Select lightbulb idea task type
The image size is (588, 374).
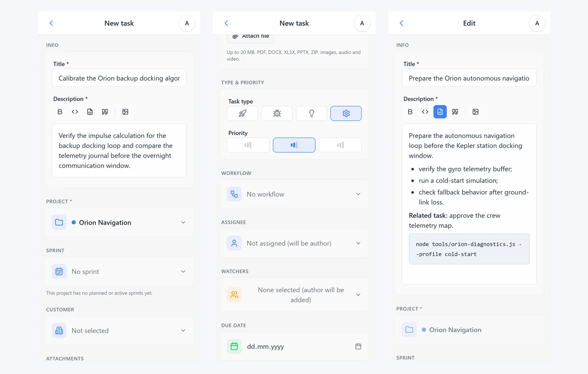[311, 113]
